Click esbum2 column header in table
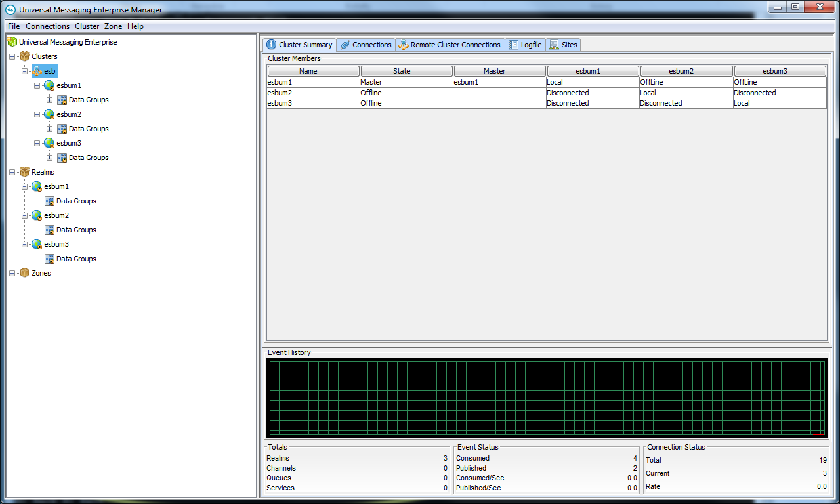Viewport: 840px width, 504px height. pos(686,71)
